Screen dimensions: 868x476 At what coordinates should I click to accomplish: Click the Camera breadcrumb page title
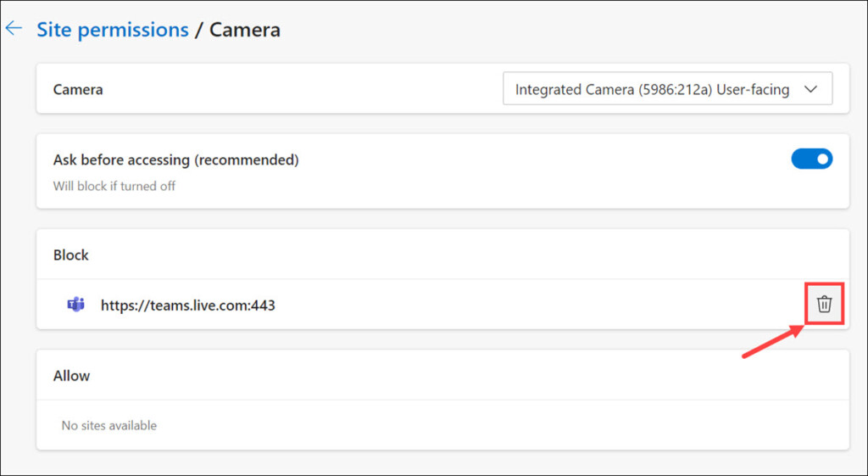pos(245,30)
